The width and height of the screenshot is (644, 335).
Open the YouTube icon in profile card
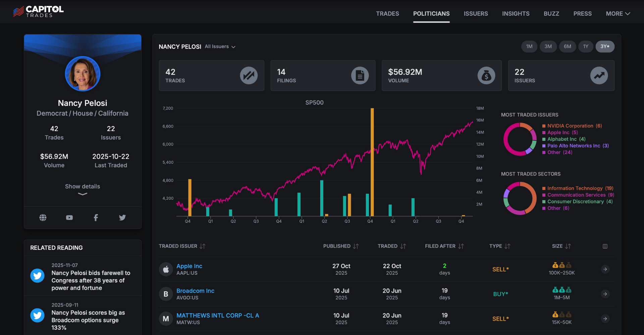click(69, 218)
